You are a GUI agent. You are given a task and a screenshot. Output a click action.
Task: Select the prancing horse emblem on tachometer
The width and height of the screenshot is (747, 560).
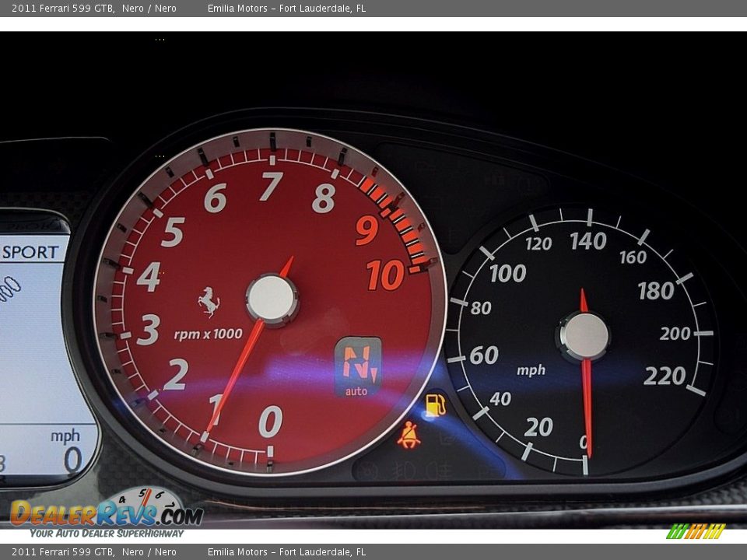(x=206, y=300)
